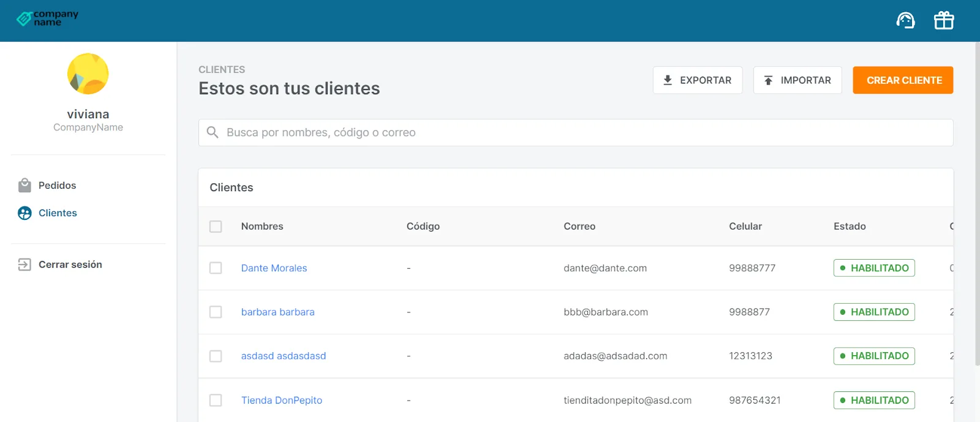Click the Pedidos shopping bag icon

pyautogui.click(x=24, y=185)
